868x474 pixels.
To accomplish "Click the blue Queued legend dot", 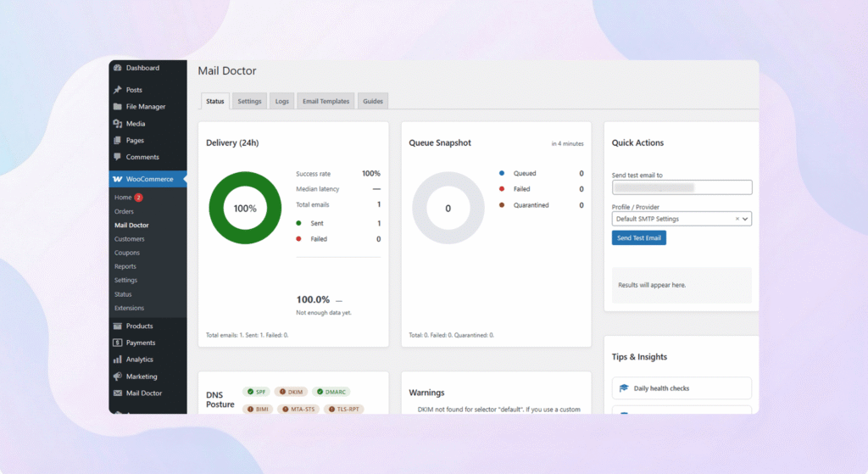I will pyautogui.click(x=502, y=173).
